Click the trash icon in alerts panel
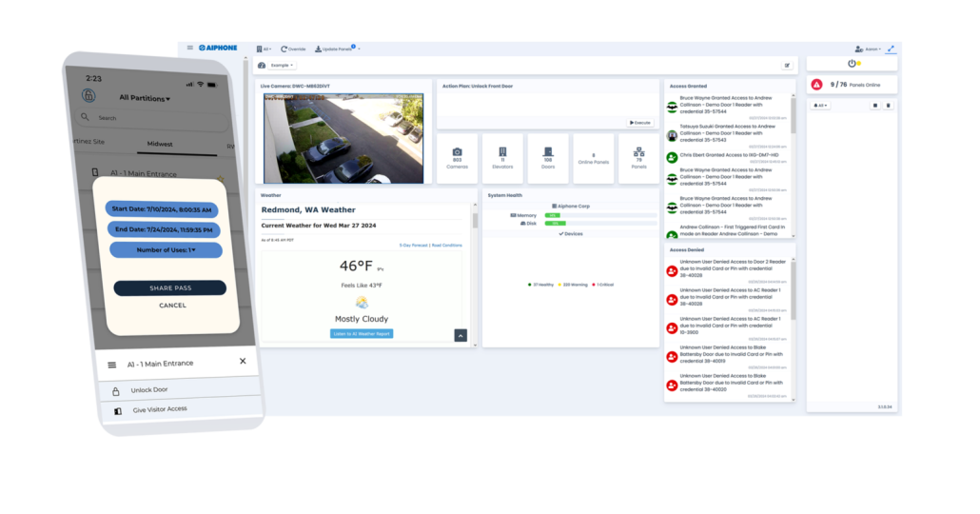 [x=888, y=106]
